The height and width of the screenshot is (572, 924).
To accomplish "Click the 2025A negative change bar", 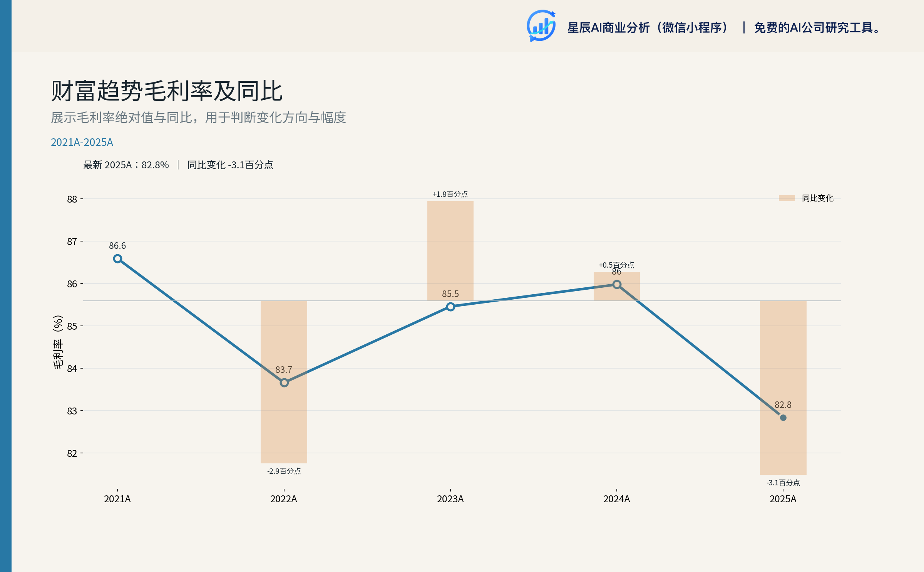I will pos(783,387).
